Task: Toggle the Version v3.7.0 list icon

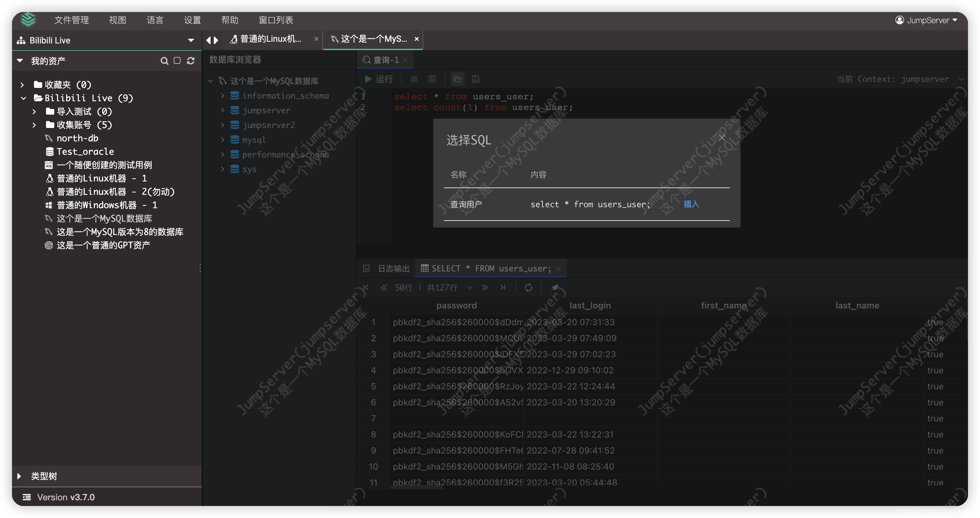Action: [x=27, y=497]
